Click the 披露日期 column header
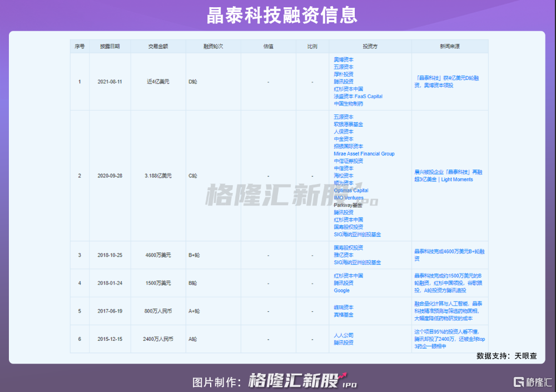 coord(110,47)
